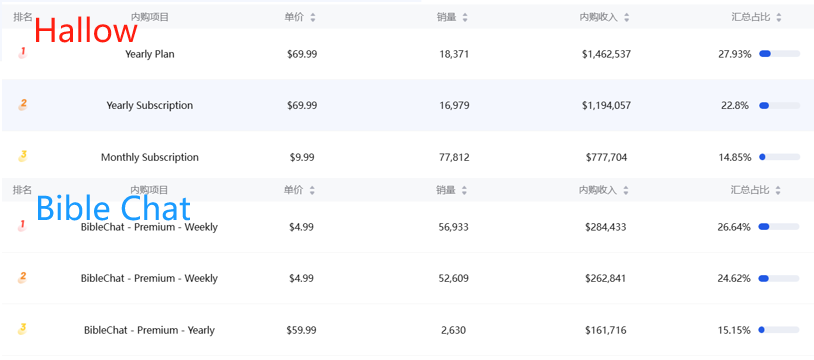Click rank 2 medal icon beside Yearly Subscription

(22, 104)
